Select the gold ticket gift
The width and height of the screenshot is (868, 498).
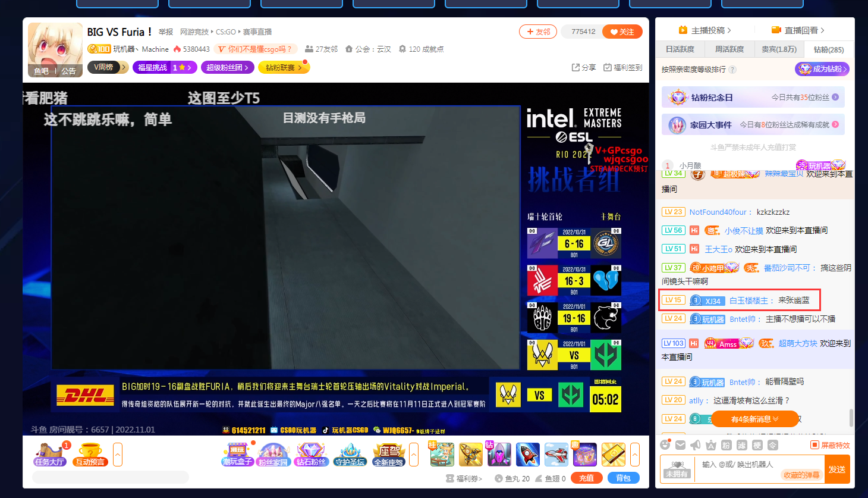pyautogui.click(x=613, y=455)
